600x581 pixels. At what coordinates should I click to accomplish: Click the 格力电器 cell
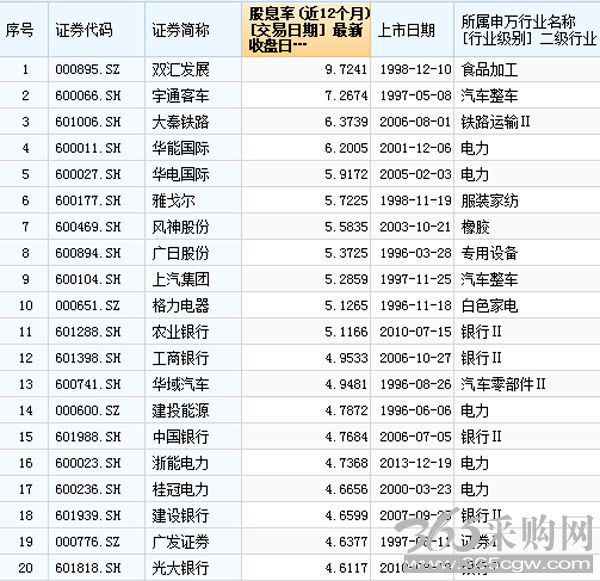[x=193, y=305]
